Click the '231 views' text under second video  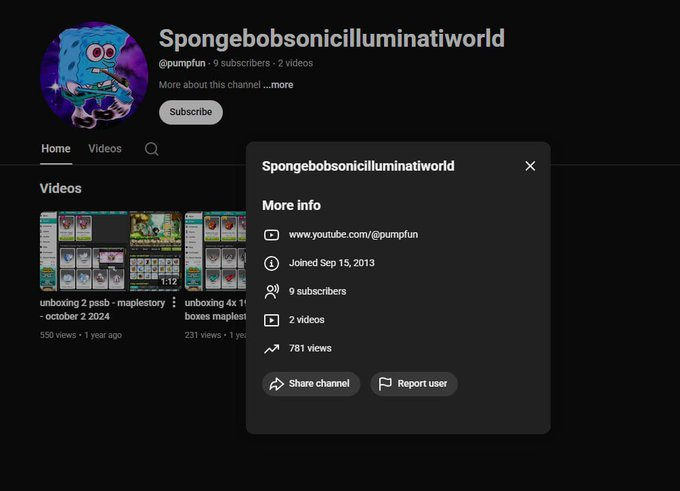[x=203, y=335]
